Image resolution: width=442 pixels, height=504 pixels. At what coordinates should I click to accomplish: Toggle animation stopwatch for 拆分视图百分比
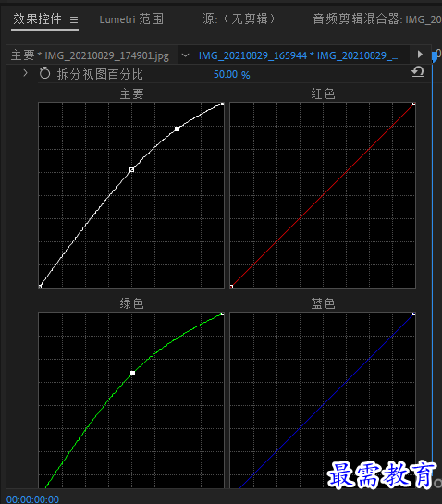click(44, 73)
